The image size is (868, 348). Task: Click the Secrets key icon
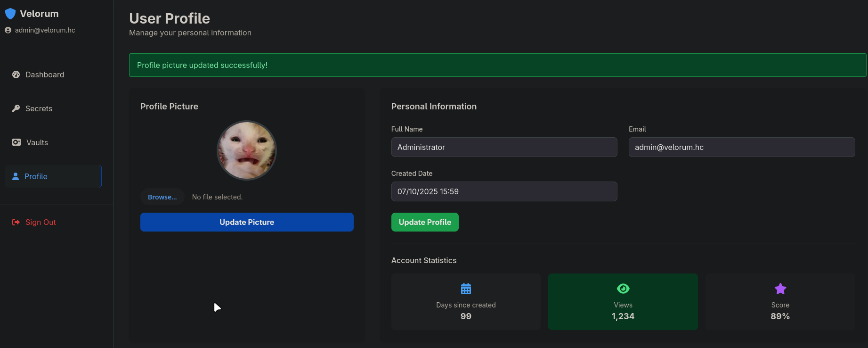pyautogui.click(x=16, y=108)
